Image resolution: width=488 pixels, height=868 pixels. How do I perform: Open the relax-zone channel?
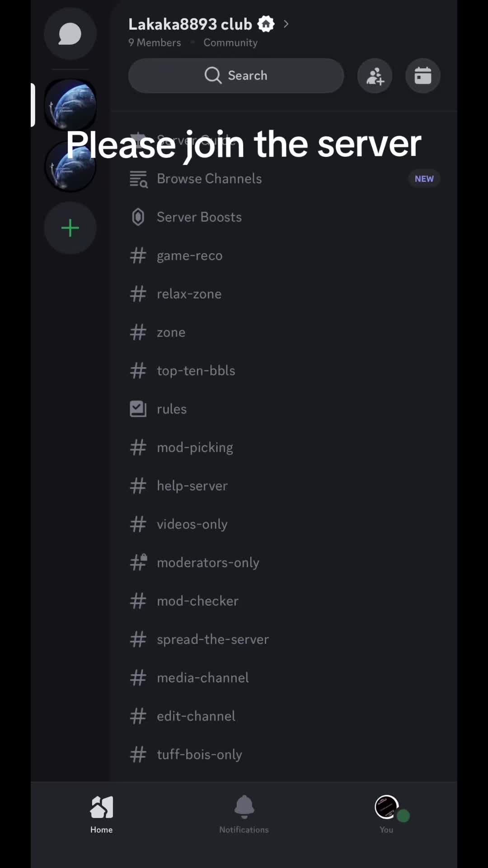[x=285, y=294]
